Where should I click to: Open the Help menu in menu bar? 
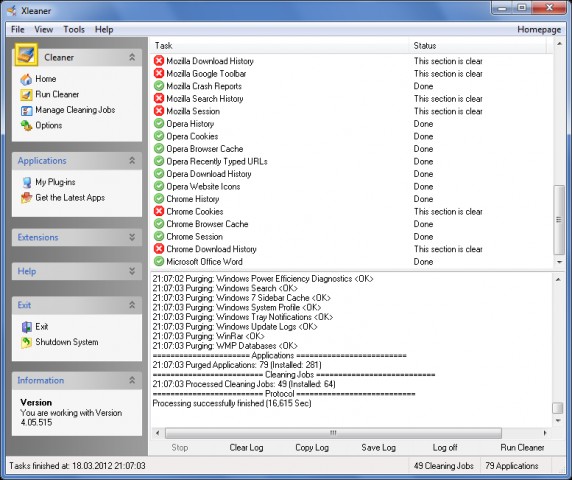click(x=104, y=30)
